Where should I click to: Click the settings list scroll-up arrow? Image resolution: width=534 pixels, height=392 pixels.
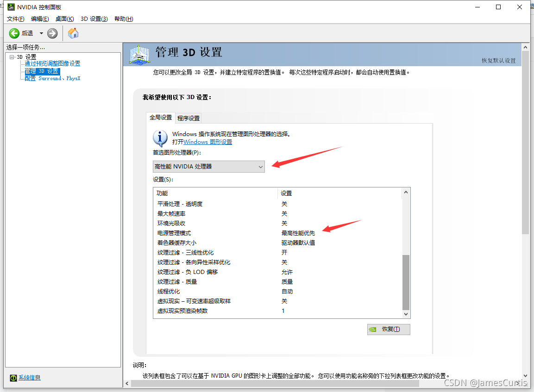click(x=406, y=192)
